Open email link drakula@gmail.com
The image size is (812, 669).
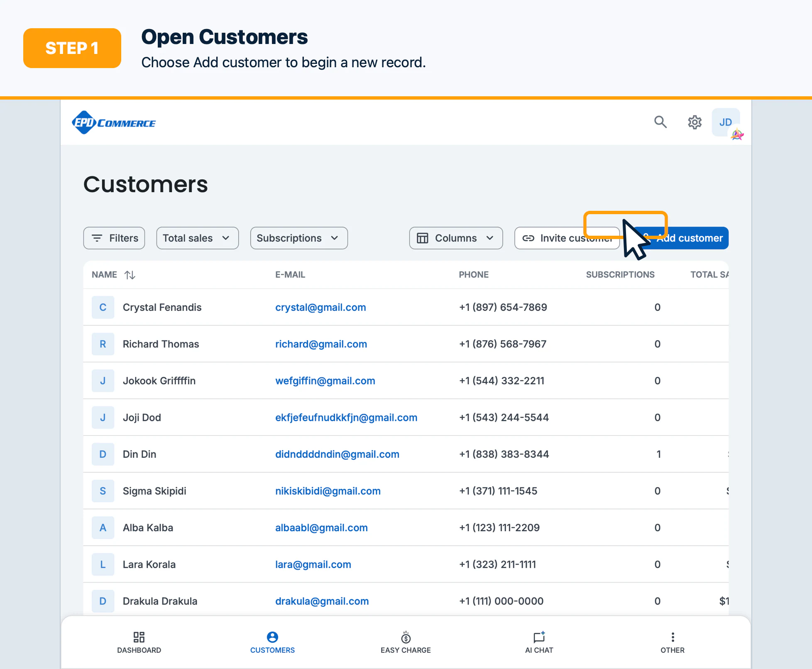tap(322, 601)
